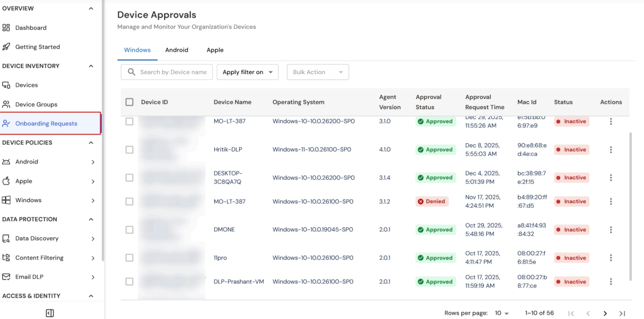The width and height of the screenshot is (644, 319).
Task: Expand the Data Discovery chevron
Action: point(93,239)
